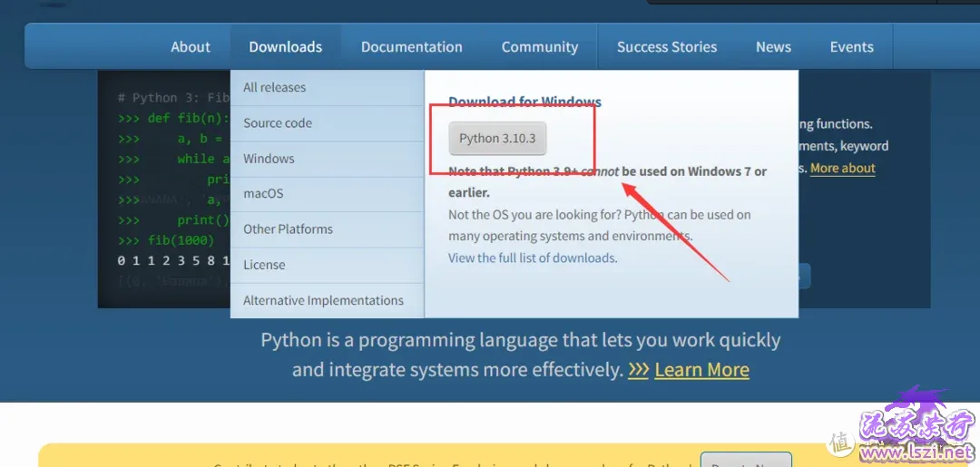This screenshot has height=467, width=980.
Task: Open Success Stories in navigation bar
Action: click(667, 47)
